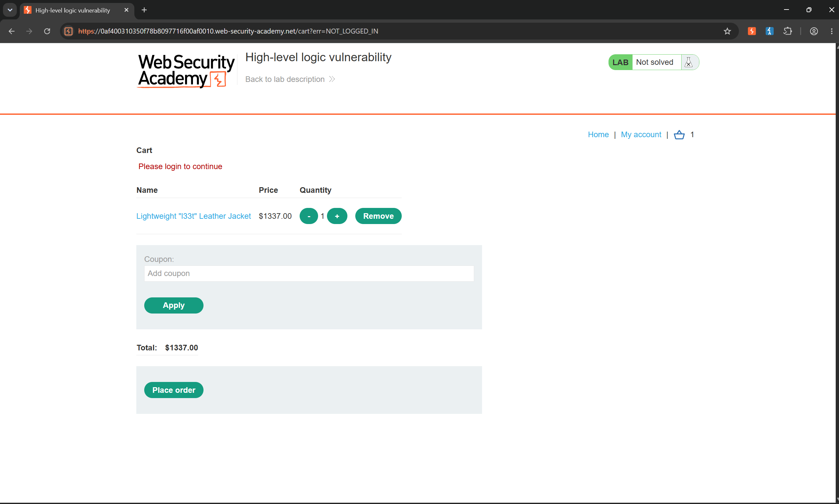
Task: Click the Quantity column header
Action: tap(315, 190)
